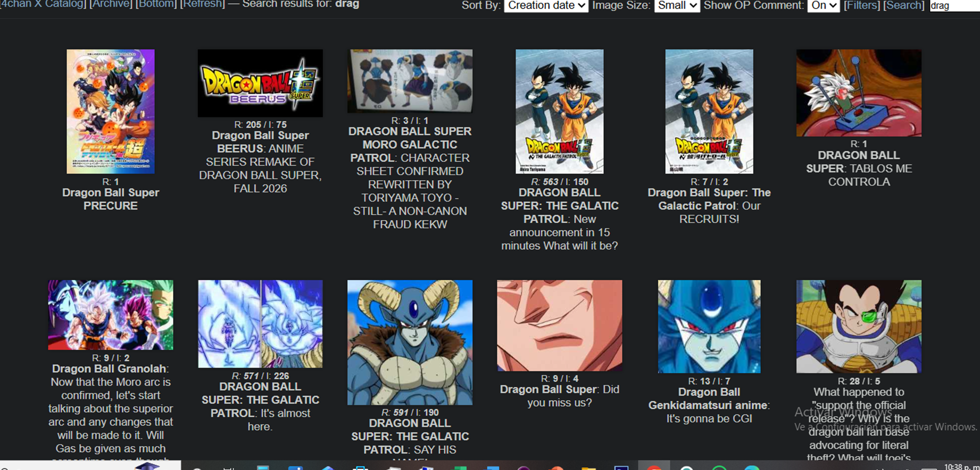The height and width of the screenshot is (470, 980).
Task: Expand the Sort By dropdown
Action: point(546,5)
